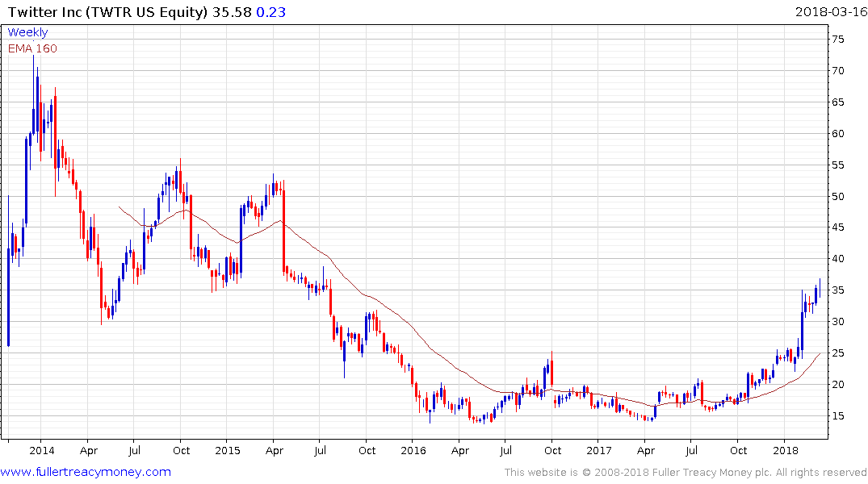Click the 55 price axis label
The height and width of the screenshot is (484, 868).
[x=837, y=165]
